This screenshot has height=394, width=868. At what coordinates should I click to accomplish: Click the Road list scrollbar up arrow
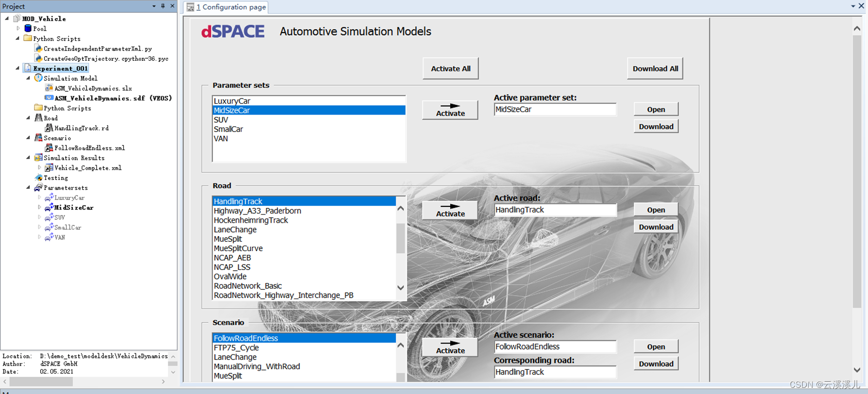401,208
